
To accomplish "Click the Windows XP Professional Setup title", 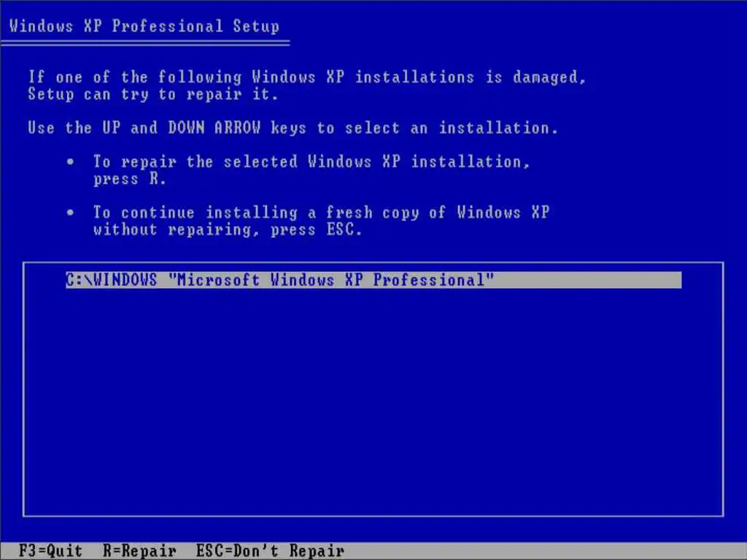I will point(144,26).
